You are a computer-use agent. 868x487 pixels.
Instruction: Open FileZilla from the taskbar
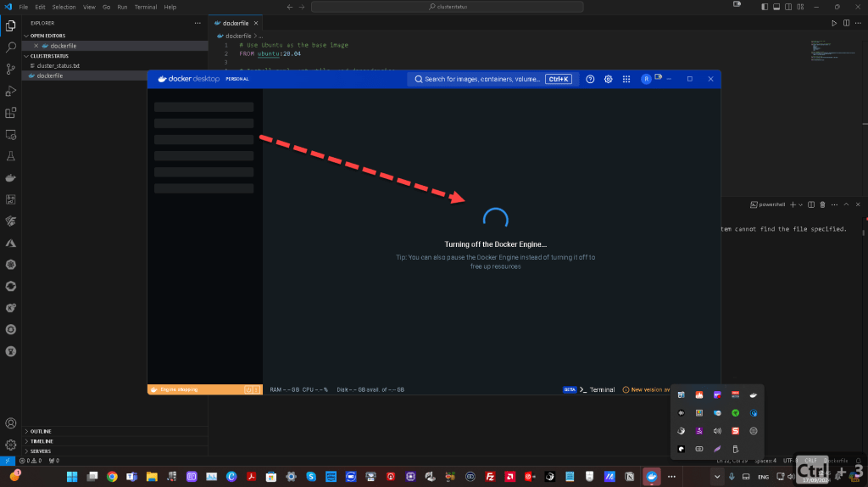[x=490, y=477]
